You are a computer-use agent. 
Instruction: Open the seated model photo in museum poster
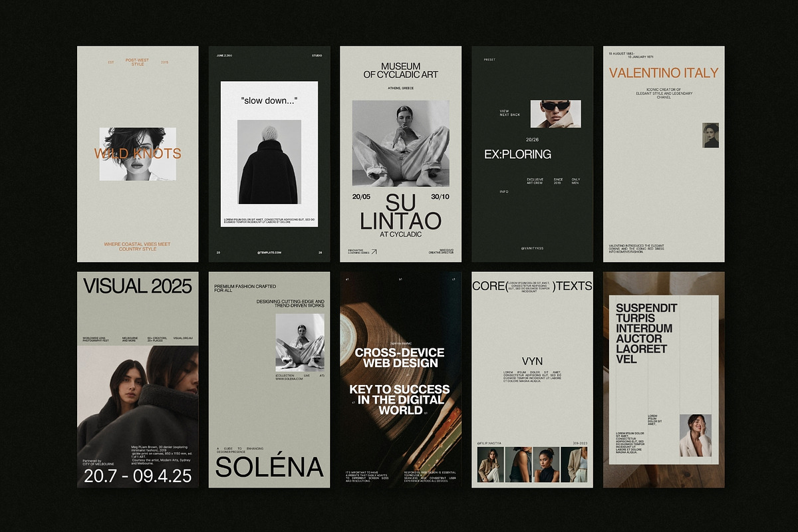401,144
